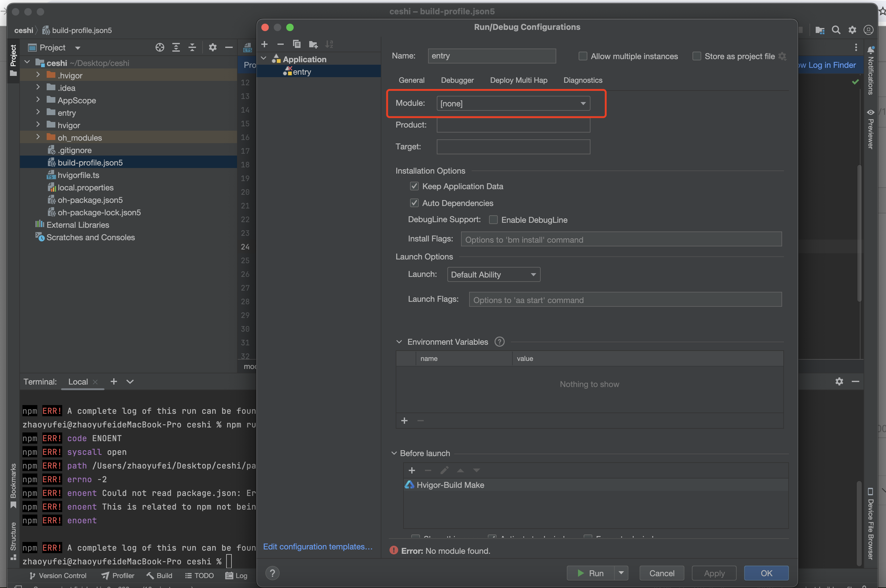Click the Hvigor-Build Make icon

408,484
